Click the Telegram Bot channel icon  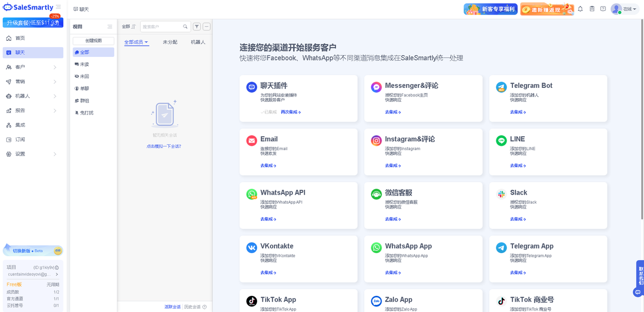(501, 87)
